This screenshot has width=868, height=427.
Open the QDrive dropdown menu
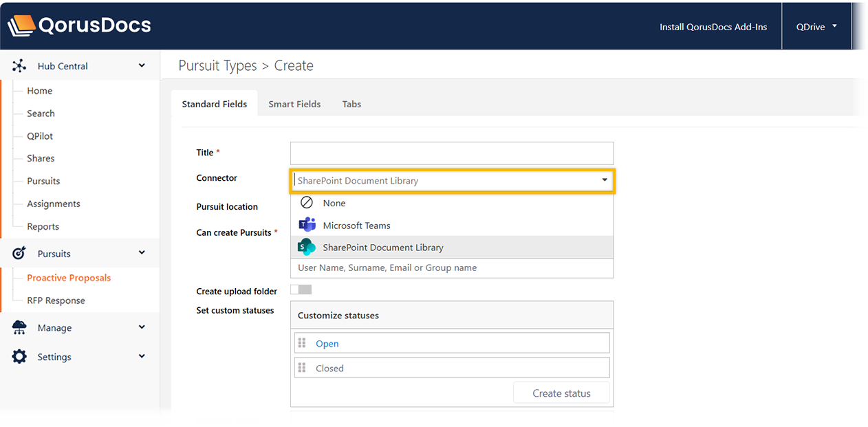click(816, 27)
